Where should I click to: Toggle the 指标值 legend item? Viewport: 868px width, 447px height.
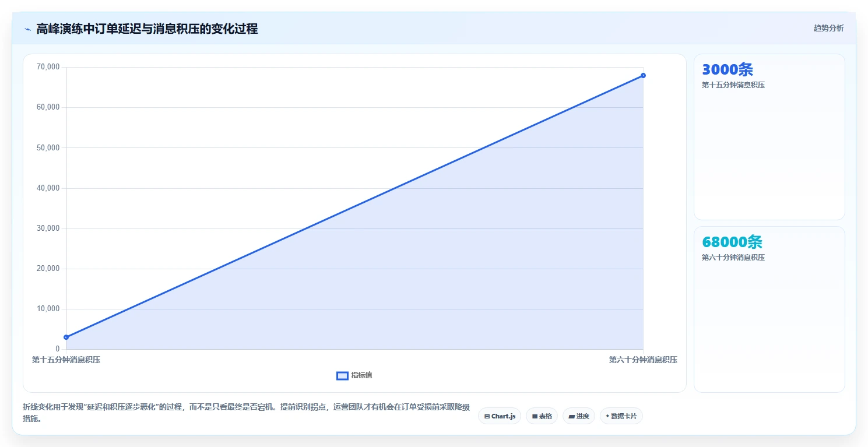click(x=354, y=375)
